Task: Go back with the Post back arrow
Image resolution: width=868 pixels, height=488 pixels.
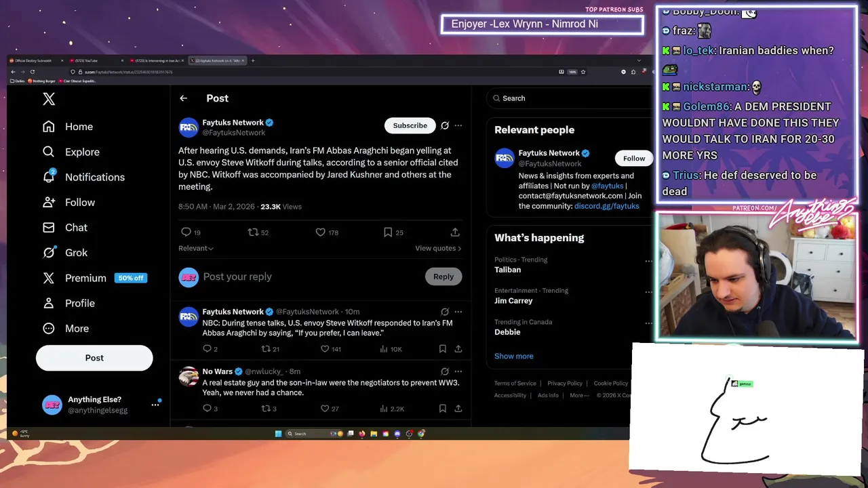Action: 183,98
